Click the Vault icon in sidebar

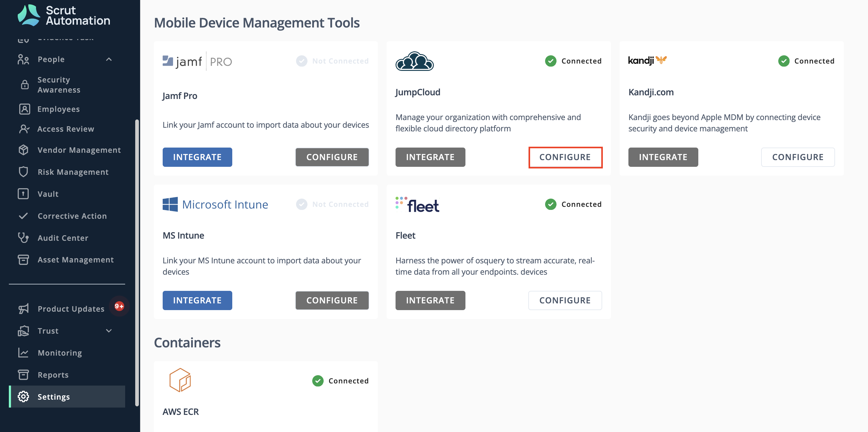pos(23,194)
